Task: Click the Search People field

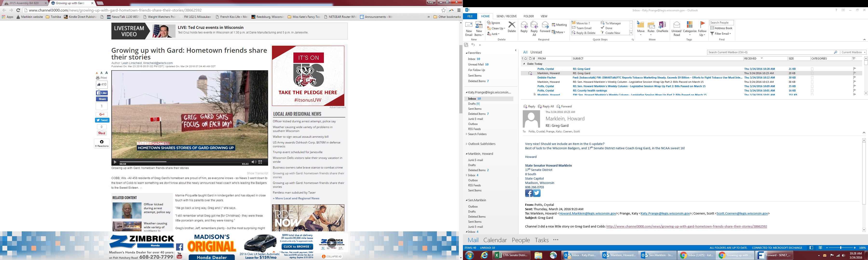Action: point(721,23)
